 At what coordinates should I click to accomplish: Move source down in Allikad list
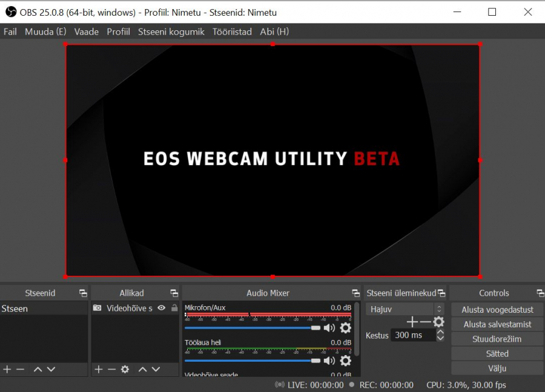156,369
